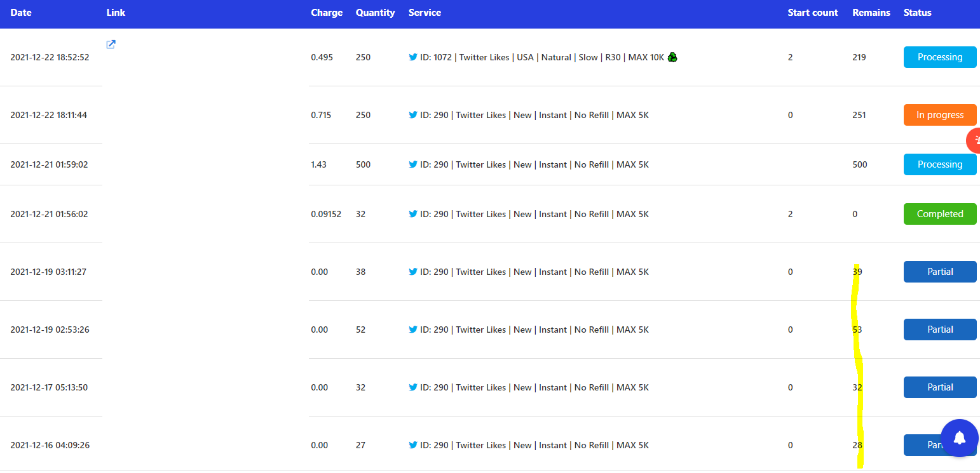Open the external link icon in the Link column
The width and height of the screenshot is (980, 473).
click(x=111, y=44)
